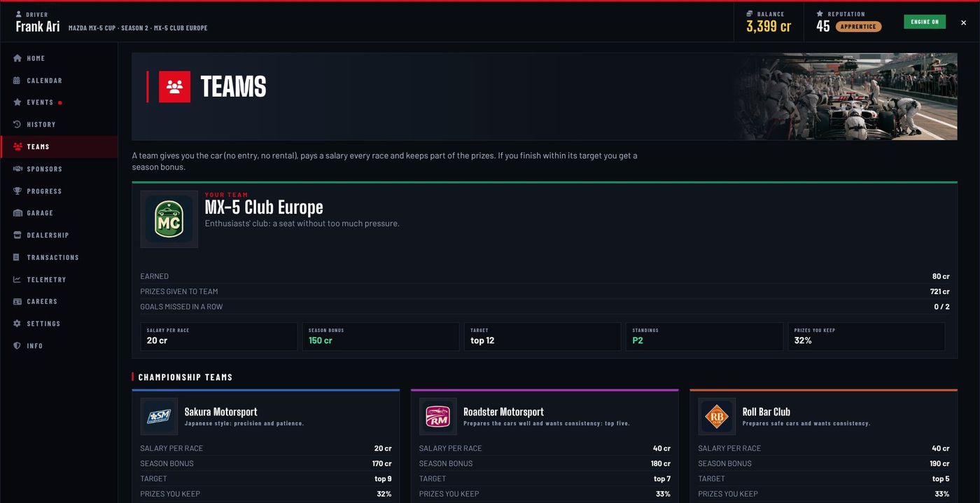Image resolution: width=980 pixels, height=503 pixels.
Task: Click the MX-5 Club Europe team name
Action: pyautogui.click(x=264, y=208)
